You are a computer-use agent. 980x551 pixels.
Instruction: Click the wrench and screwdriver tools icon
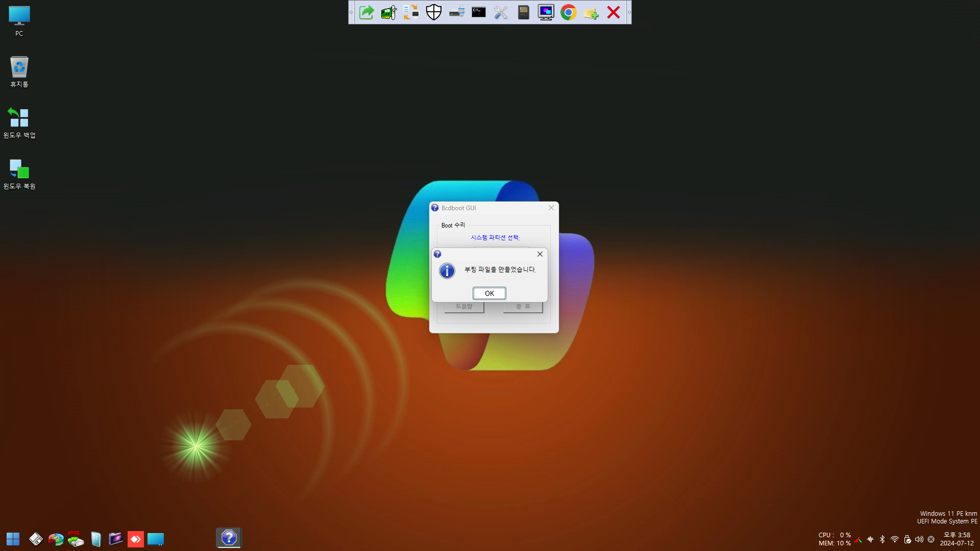[x=501, y=12]
